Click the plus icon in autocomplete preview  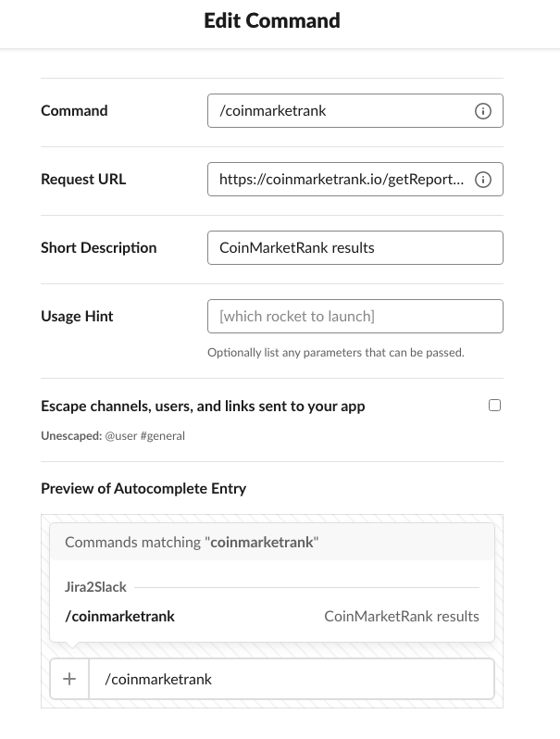click(69, 679)
